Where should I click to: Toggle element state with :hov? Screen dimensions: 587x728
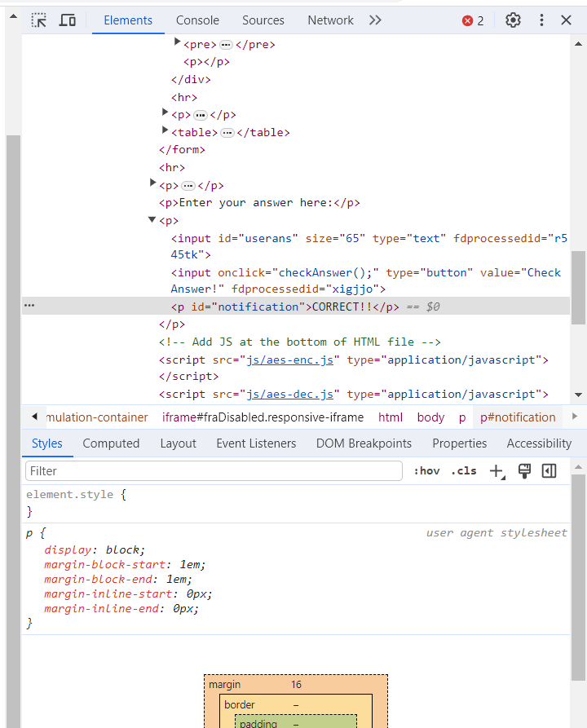[x=426, y=470]
